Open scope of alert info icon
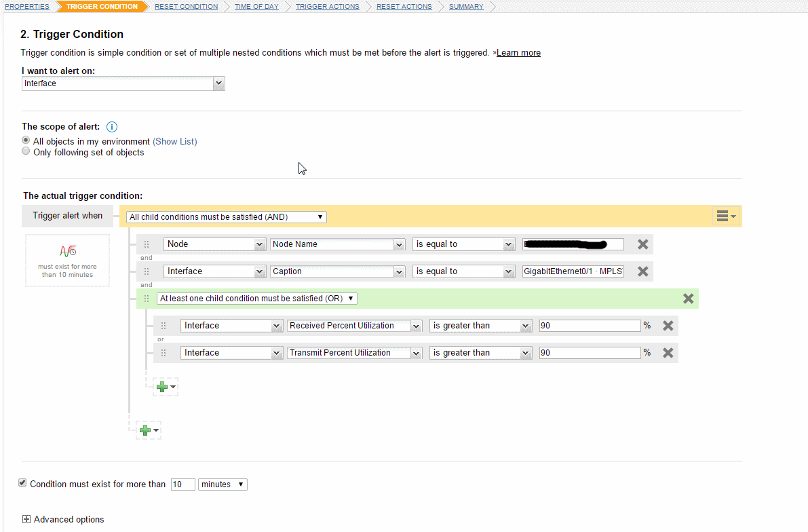The image size is (808, 532). tap(112, 127)
